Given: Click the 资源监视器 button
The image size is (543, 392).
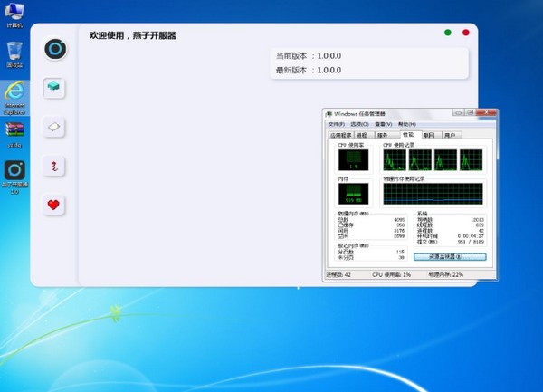Looking at the screenshot, I should (x=456, y=257).
